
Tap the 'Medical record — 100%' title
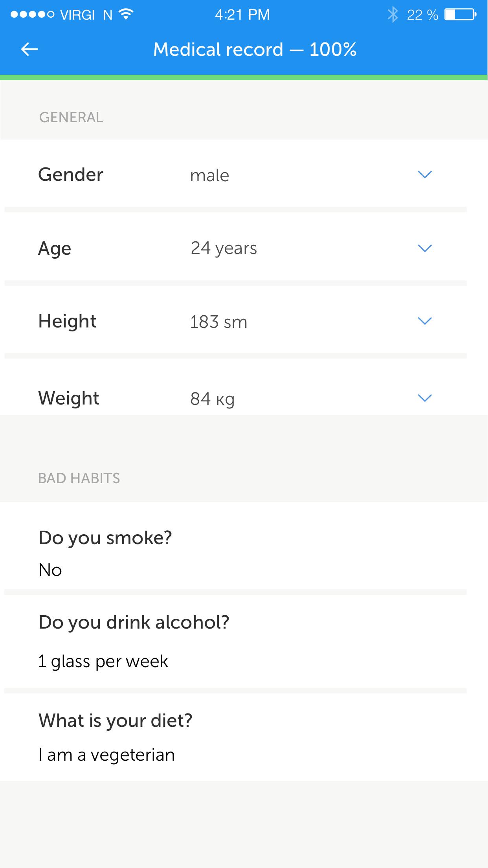[255, 50]
